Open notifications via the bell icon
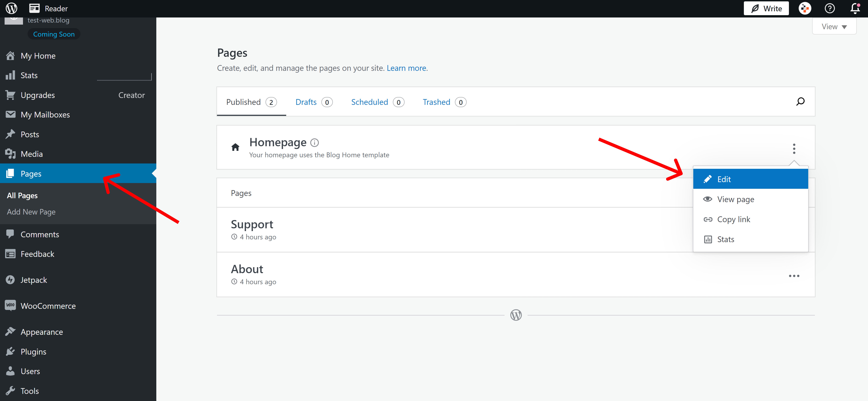Image resolution: width=868 pixels, height=401 pixels. [x=855, y=8]
